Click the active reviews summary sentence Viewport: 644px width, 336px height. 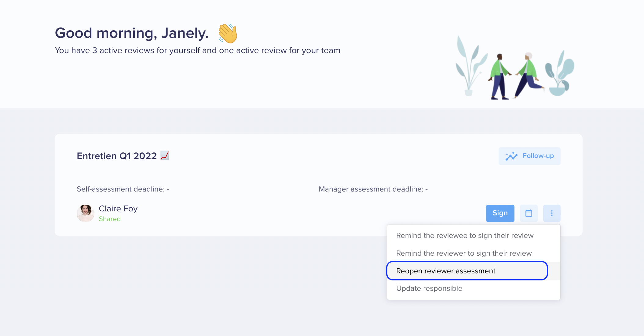click(197, 50)
